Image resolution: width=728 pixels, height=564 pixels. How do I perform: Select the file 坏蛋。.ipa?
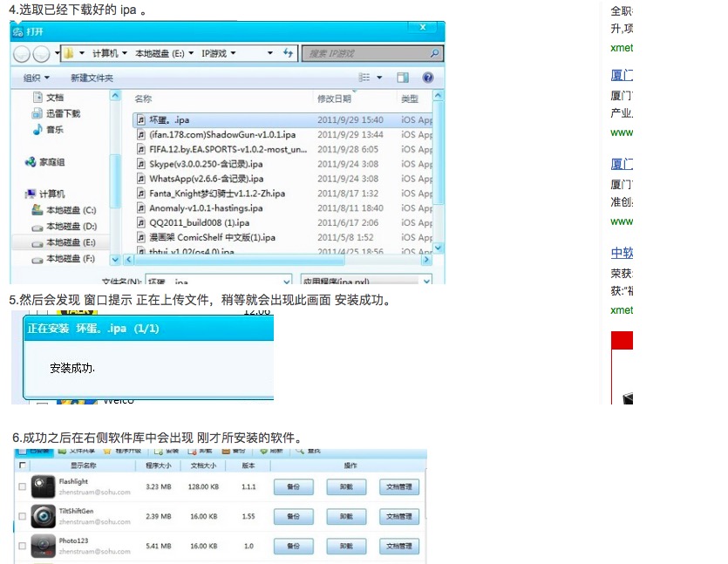click(x=282, y=119)
